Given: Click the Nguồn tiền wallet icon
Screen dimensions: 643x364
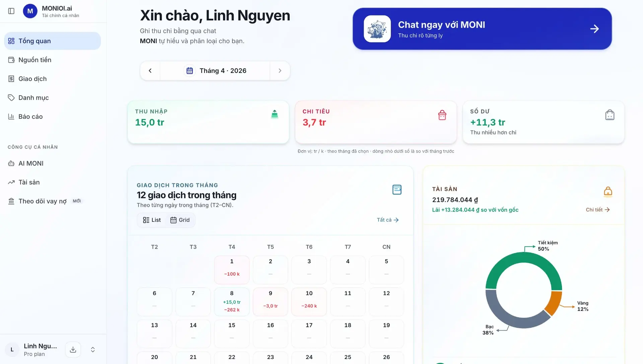Looking at the screenshot, I should coord(11,60).
